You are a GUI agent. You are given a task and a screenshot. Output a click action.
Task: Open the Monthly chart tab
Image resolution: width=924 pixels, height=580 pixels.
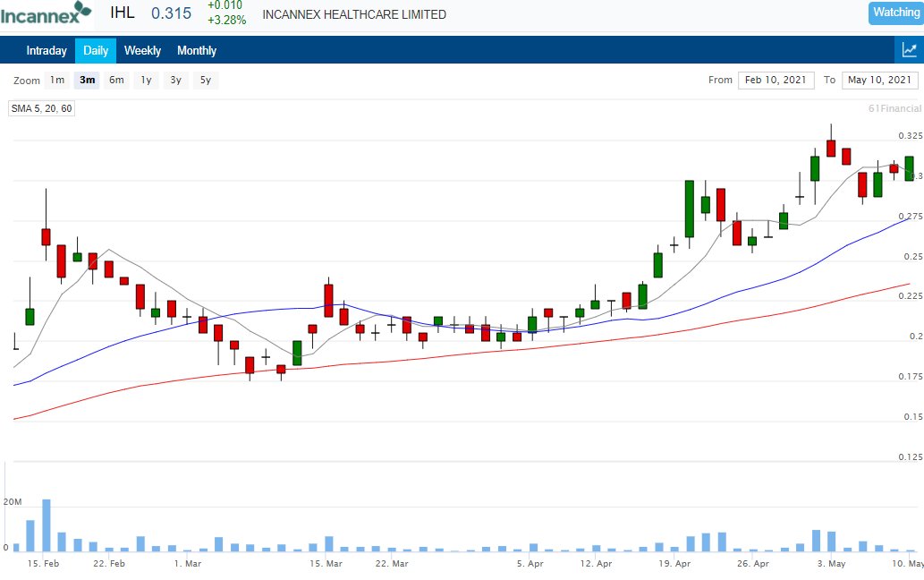coord(197,51)
